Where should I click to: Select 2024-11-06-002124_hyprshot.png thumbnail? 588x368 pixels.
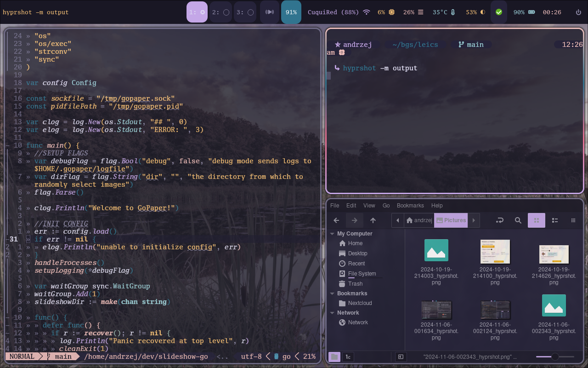pos(495,310)
